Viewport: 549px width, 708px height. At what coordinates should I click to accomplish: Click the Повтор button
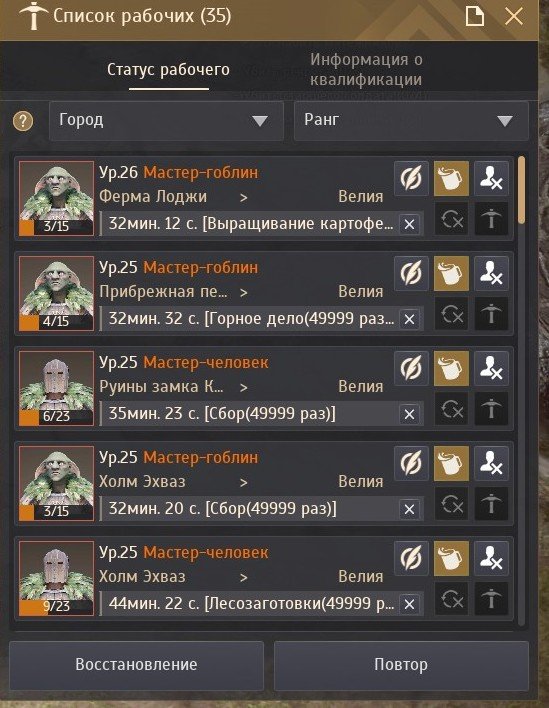(x=401, y=665)
